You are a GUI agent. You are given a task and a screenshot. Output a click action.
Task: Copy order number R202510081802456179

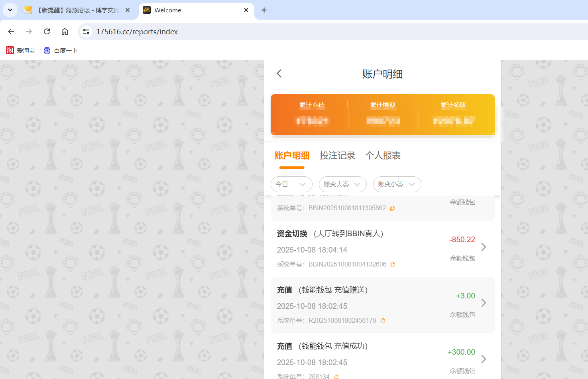point(383,320)
